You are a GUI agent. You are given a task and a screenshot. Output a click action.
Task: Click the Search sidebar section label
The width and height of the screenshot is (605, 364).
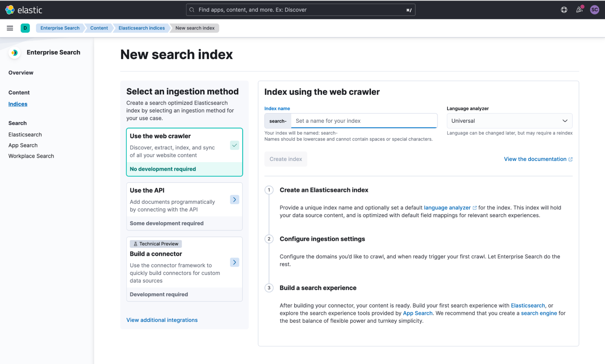click(18, 123)
